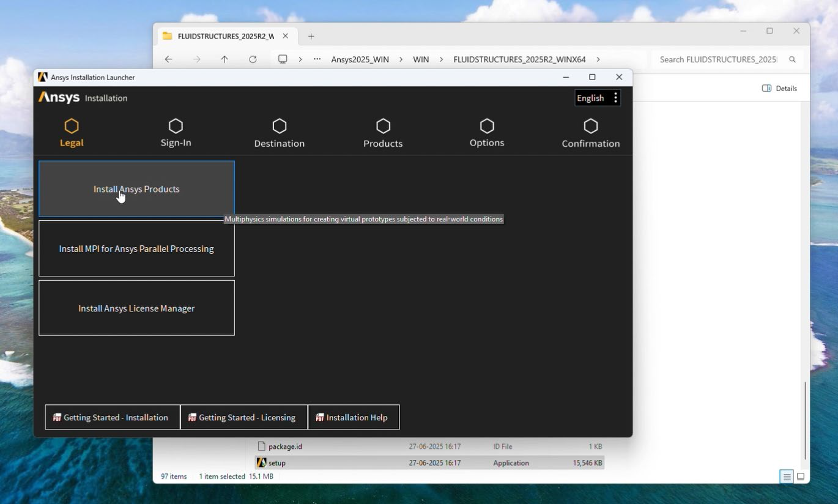Viewport: 838px width, 504px height.
Task: Open a new File Explorer tab
Action: (311, 36)
